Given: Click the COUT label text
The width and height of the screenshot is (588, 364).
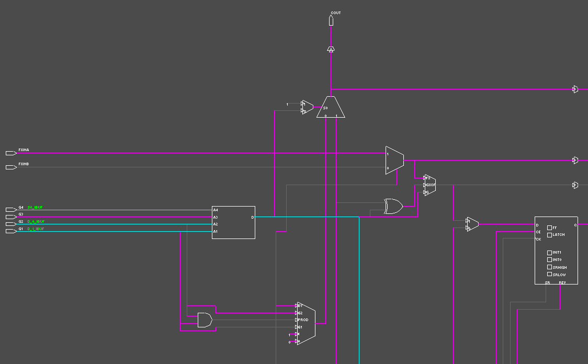Looking at the screenshot, I should (336, 13).
